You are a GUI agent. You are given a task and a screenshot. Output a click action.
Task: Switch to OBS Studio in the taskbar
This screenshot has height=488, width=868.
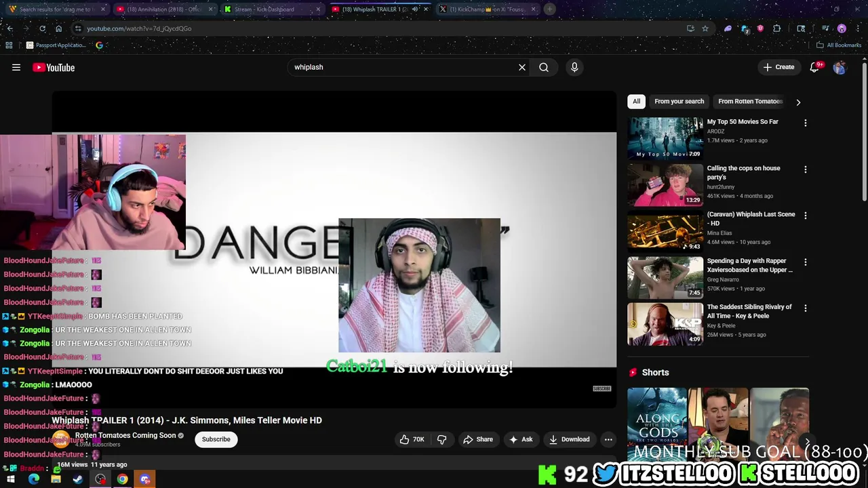pos(100,479)
